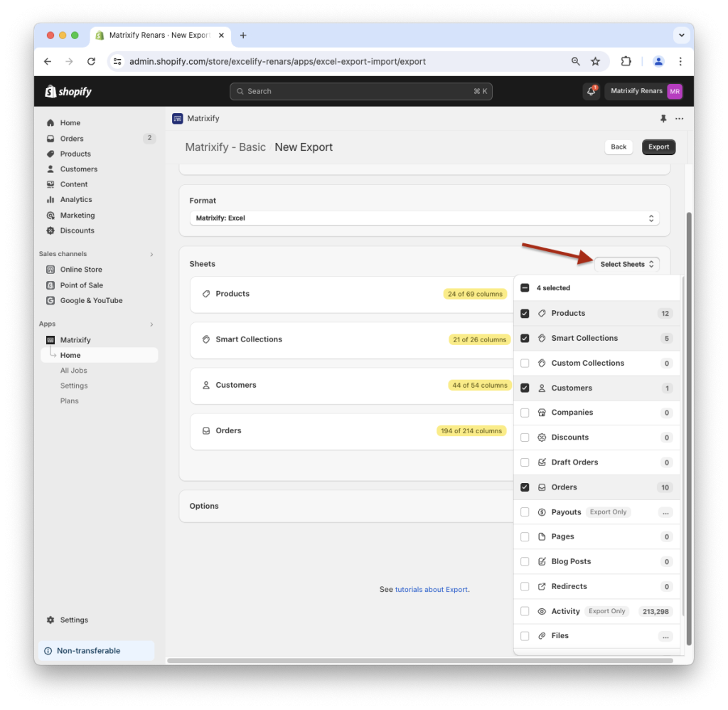
Task: Click the Export button
Action: click(x=658, y=147)
